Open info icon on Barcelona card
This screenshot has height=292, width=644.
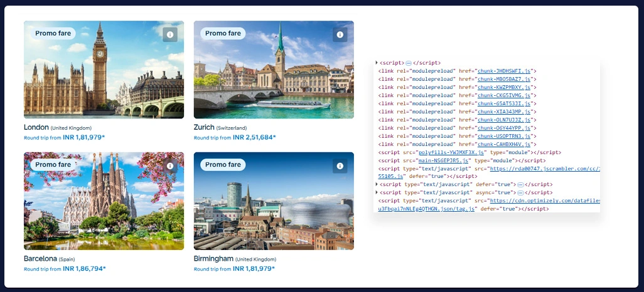point(170,166)
